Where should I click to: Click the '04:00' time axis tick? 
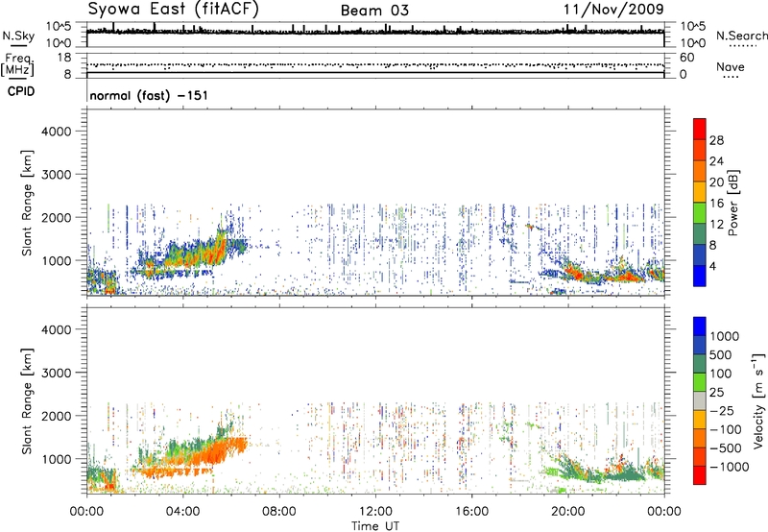click(x=182, y=512)
